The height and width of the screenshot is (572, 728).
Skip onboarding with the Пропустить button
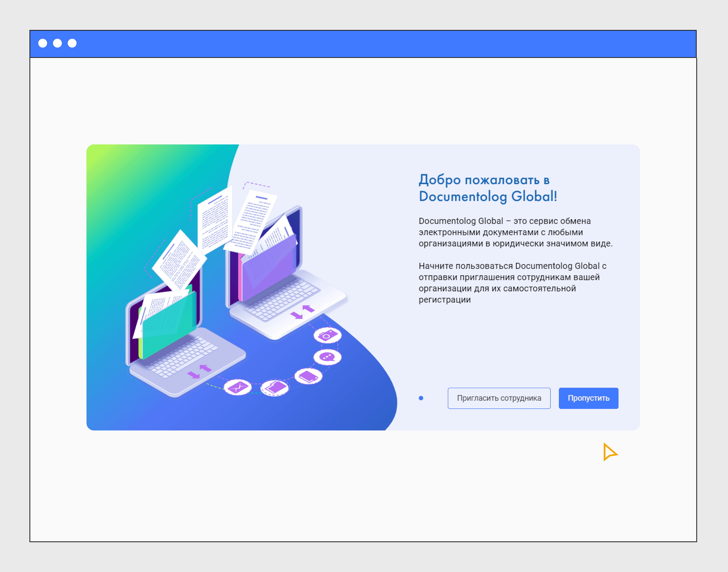point(588,398)
